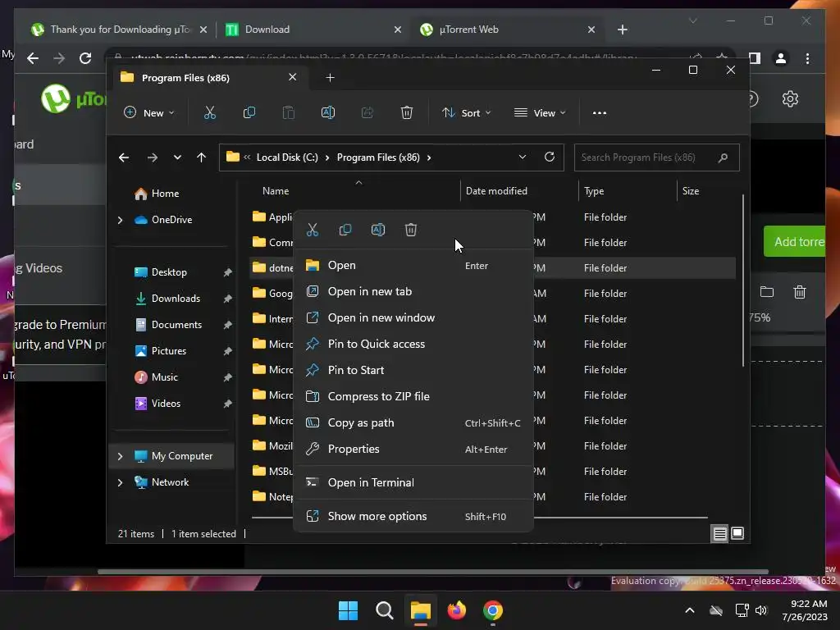Close the Program Files (x86) tab

click(293, 77)
